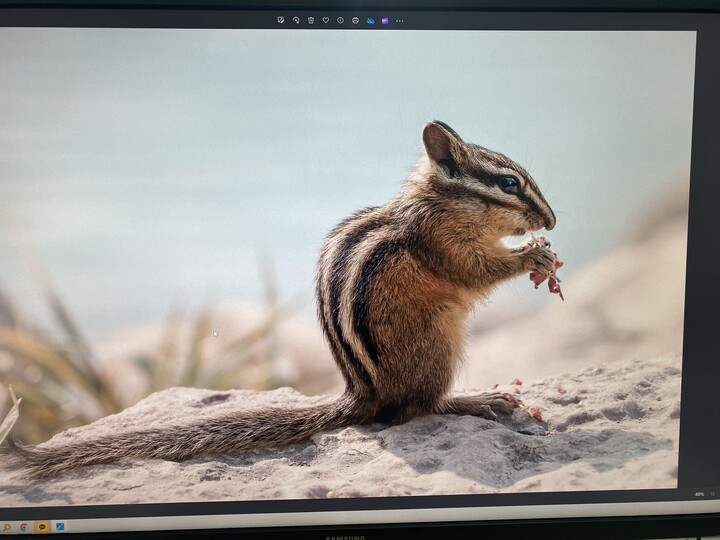This screenshot has width=720, height=540.
Task: Open taskbar search magnifier
Action: tap(7, 527)
